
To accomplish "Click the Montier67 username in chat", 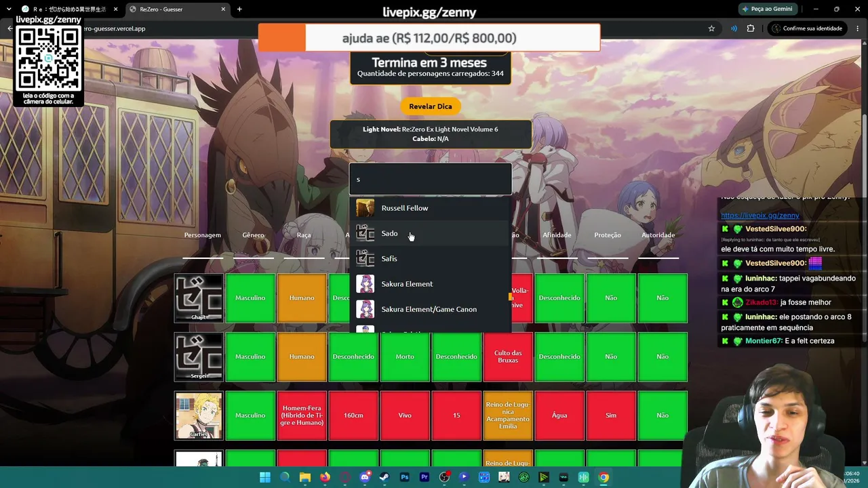I will [764, 341].
